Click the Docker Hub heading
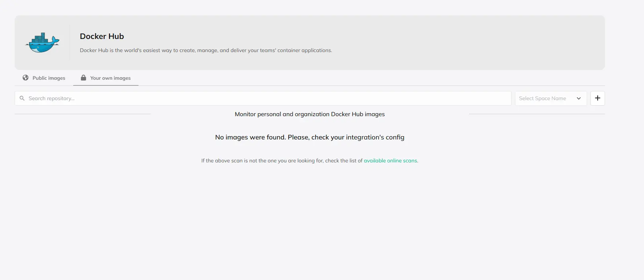 (x=102, y=36)
